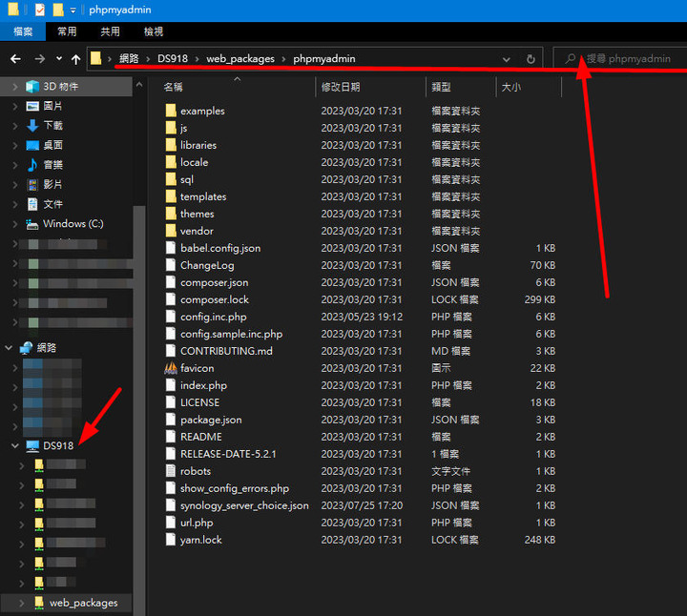Open the 檔案 ribbon tab
This screenshot has height=616, width=687.
23,31
